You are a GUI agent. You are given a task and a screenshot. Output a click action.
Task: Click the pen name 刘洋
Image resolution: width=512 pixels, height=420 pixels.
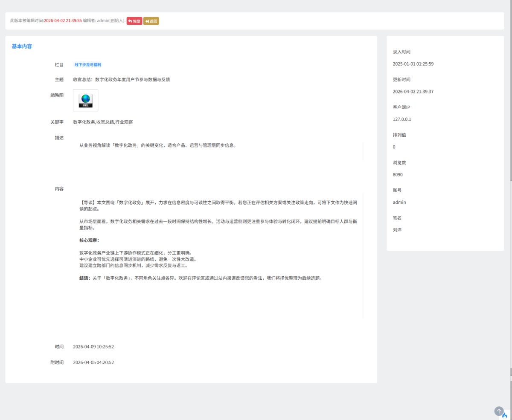pos(397,230)
